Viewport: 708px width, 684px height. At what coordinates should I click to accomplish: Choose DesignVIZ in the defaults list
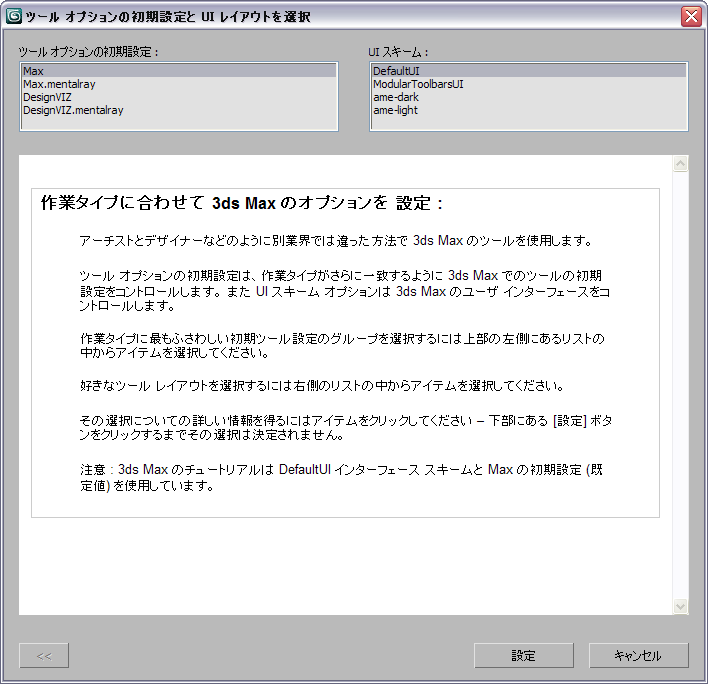point(179,97)
